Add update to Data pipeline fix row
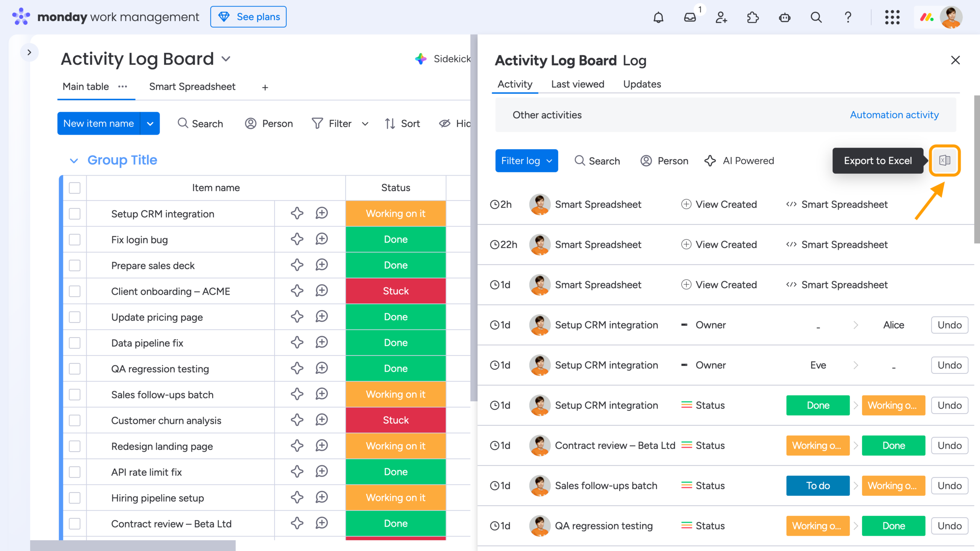The height and width of the screenshot is (551, 980). point(322,342)
